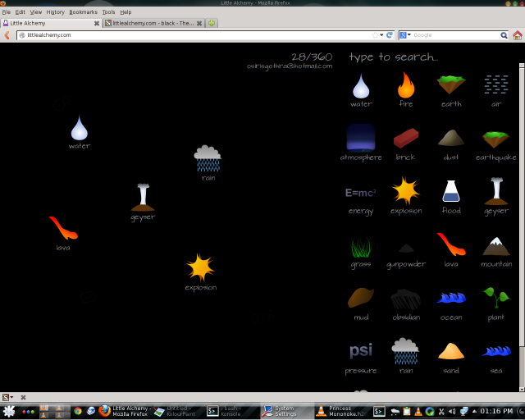Screen dimensions: 525x420
Task: Open the Bookmarks menu
Action: click(83, 12)
